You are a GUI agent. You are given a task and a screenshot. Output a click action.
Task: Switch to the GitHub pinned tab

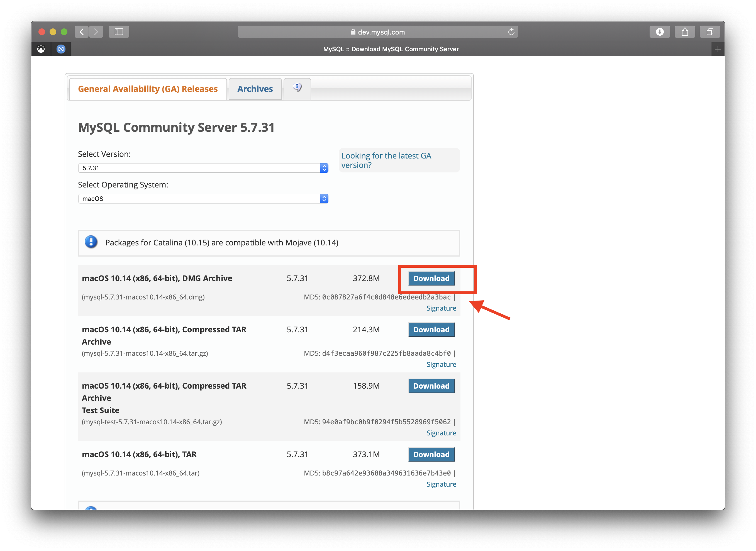41,49
